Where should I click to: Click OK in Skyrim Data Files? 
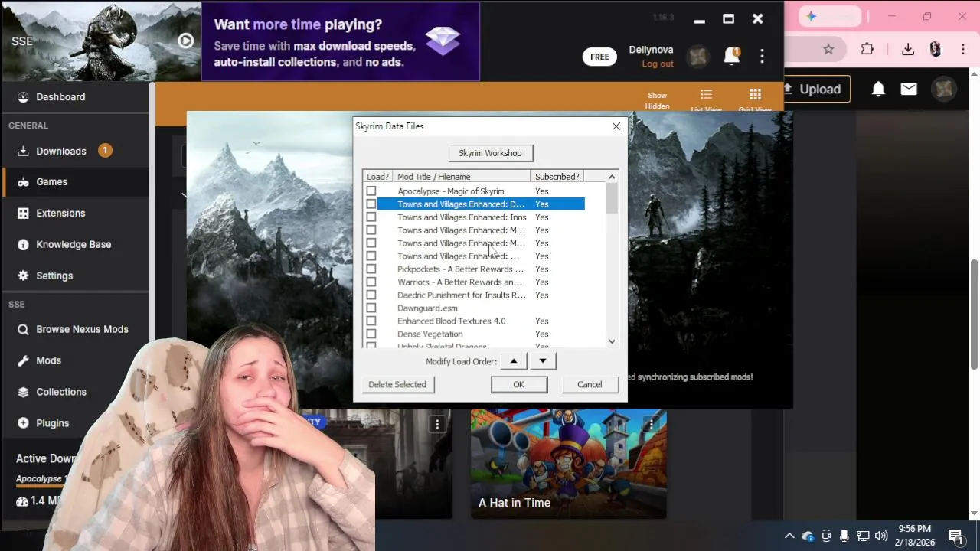pyautogui.click(x=518, y=384)
